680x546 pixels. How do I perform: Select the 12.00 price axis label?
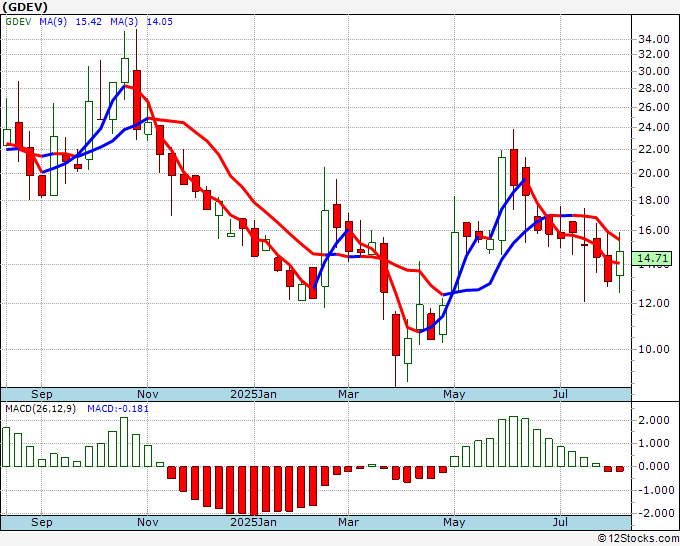(x=654, y=303)
